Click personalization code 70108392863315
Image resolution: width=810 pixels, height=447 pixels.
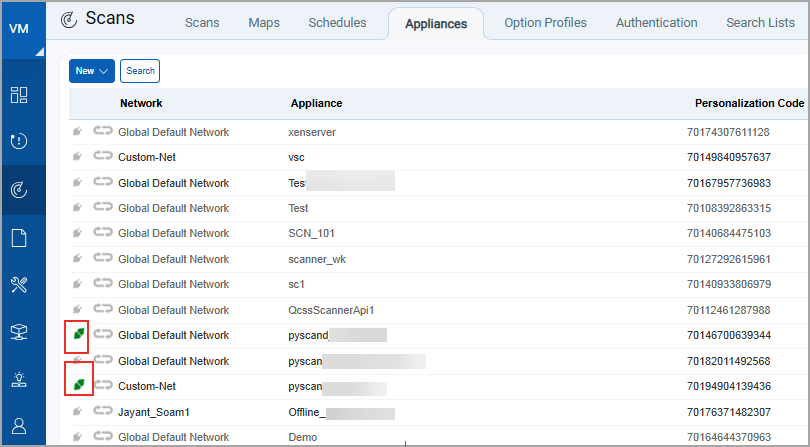pos(728,208)
